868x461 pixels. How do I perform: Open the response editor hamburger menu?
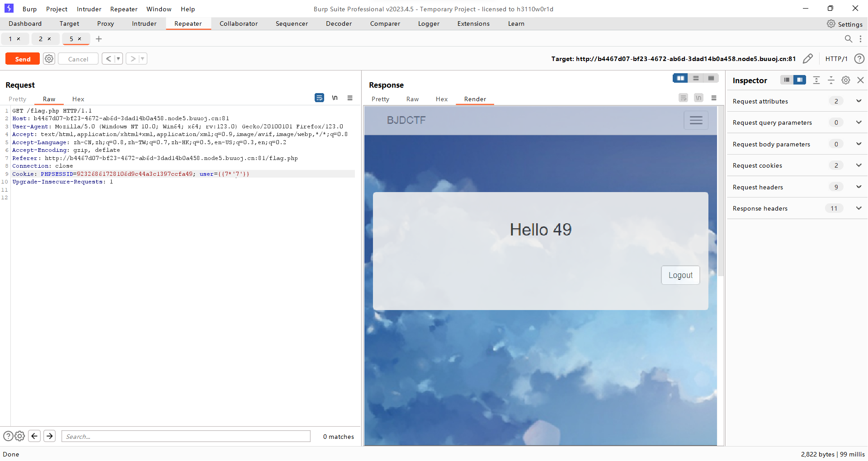(714, 98)
